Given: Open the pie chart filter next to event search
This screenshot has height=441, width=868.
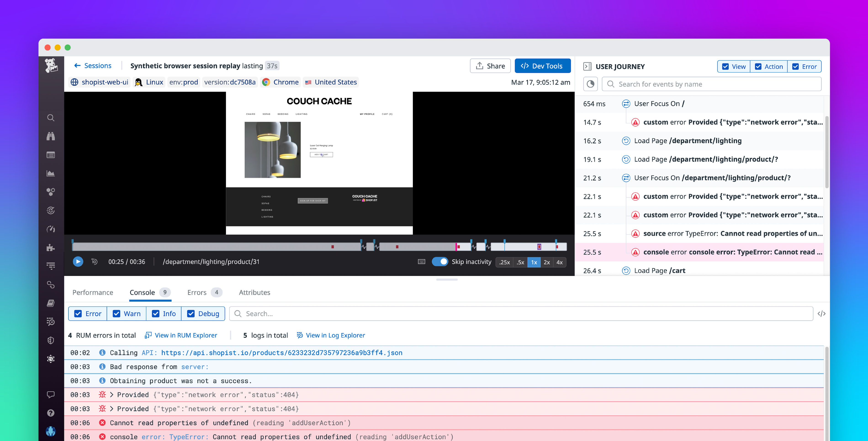Looking at the screenshot, I should pos(590,84).
